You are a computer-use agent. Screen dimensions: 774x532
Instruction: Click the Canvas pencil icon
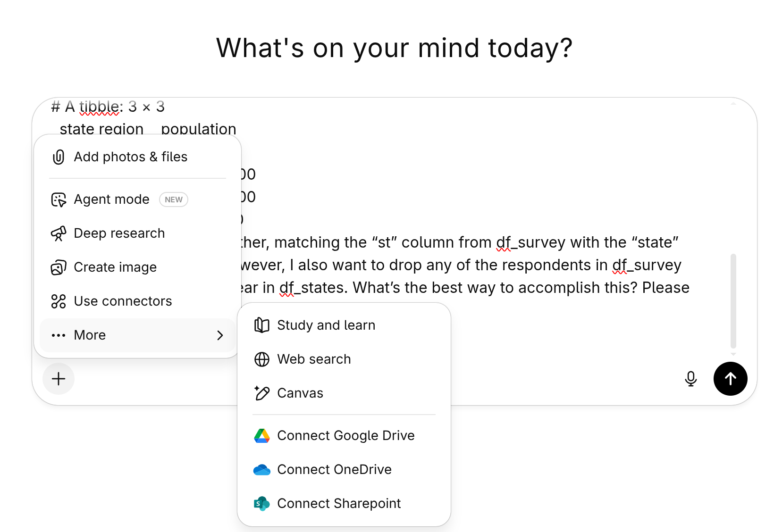(x=262, y=393)
